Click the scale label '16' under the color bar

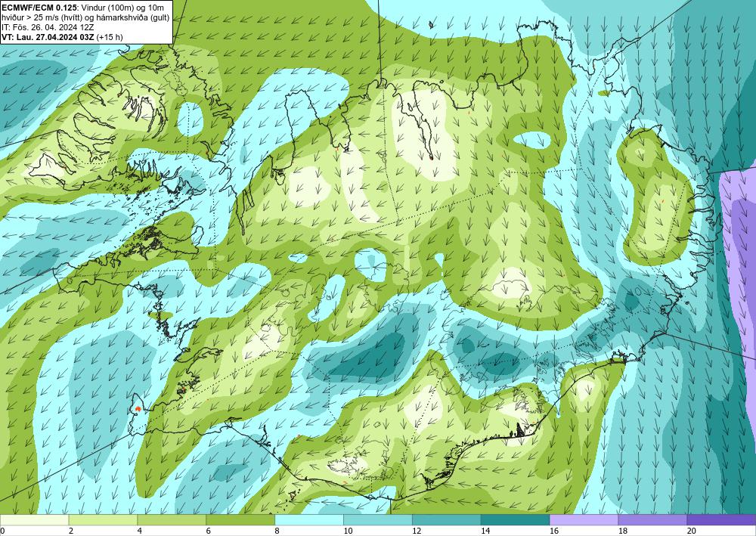[x=554, y=531]
